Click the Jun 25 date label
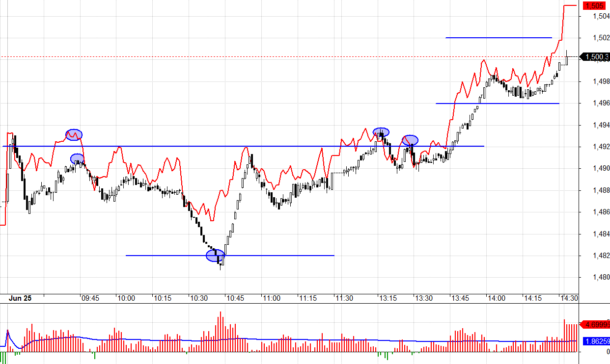 click(20, 298)
